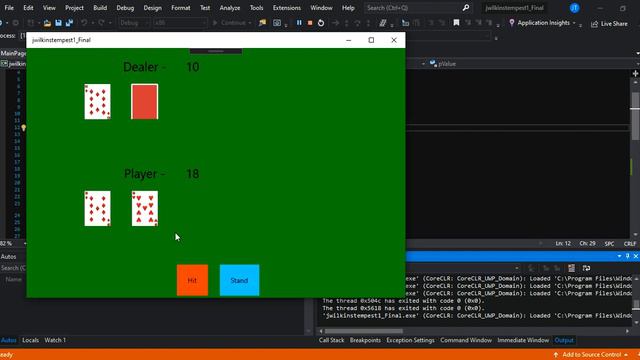Open the Design menu
Image resolution: width=640 pixels, height=360 pixels.
click(x=152, y=8)
